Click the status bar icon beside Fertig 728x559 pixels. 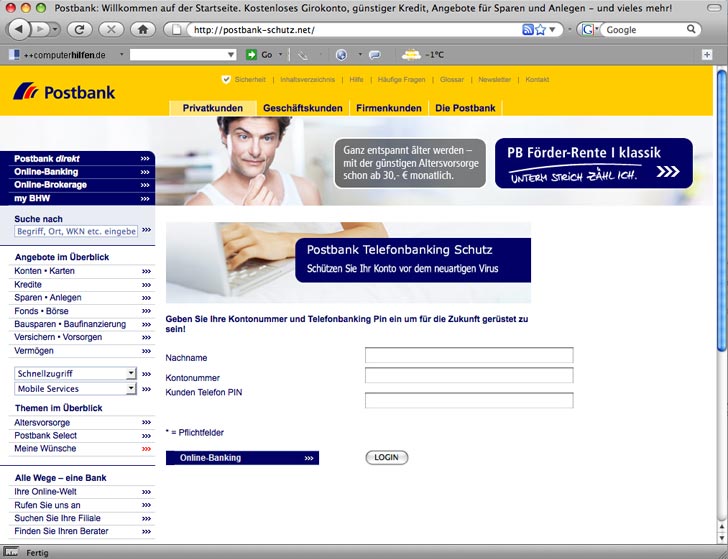11,552
